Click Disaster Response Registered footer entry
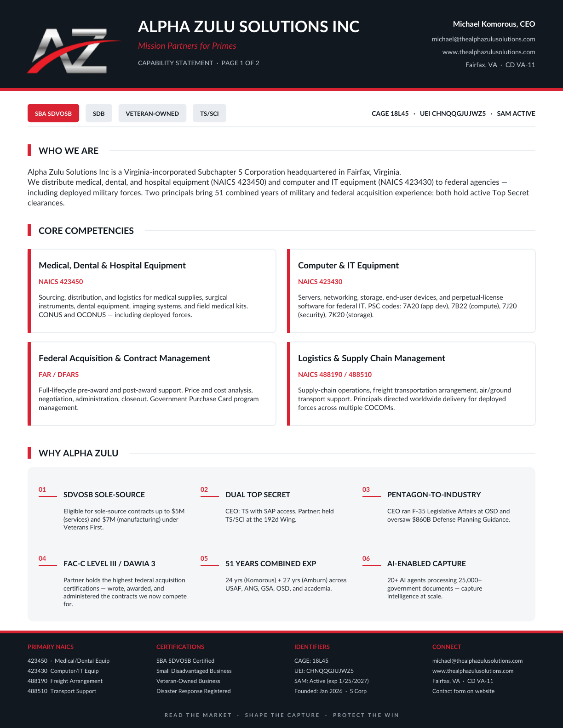The height and width of the screenshot is (728, 563). [194, 691]
